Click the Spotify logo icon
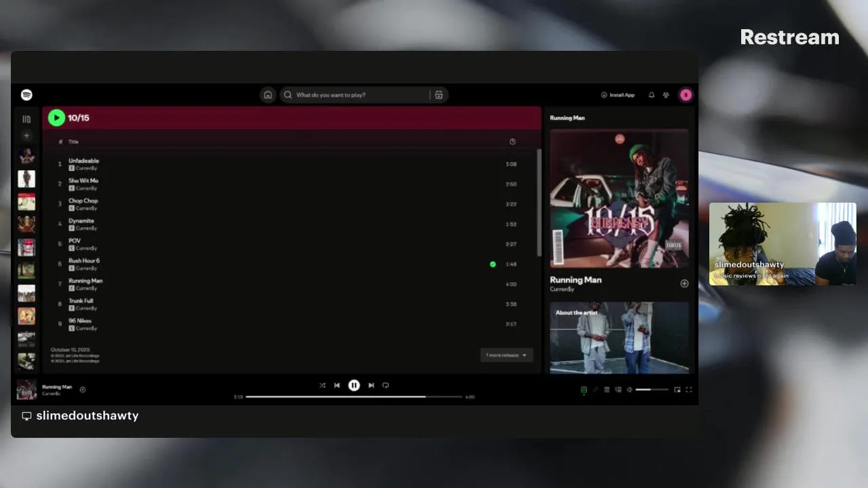Screen dimensions: 868x488 [26, 95]
